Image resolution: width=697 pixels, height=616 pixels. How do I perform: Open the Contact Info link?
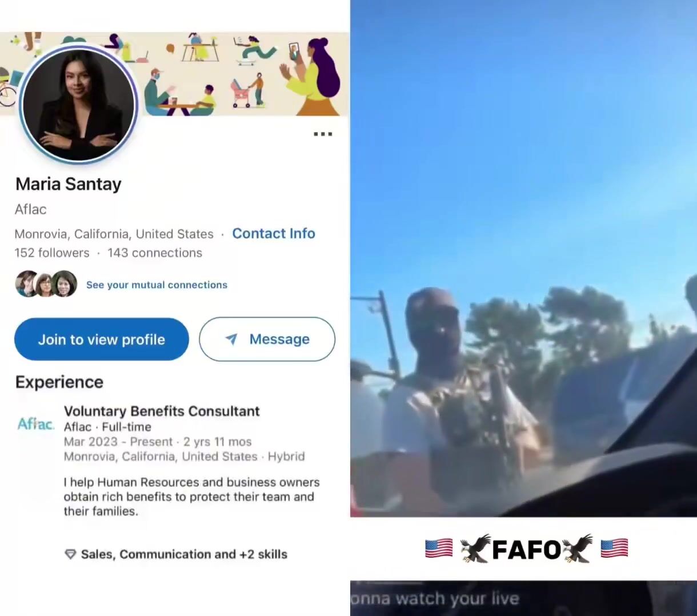274,233
